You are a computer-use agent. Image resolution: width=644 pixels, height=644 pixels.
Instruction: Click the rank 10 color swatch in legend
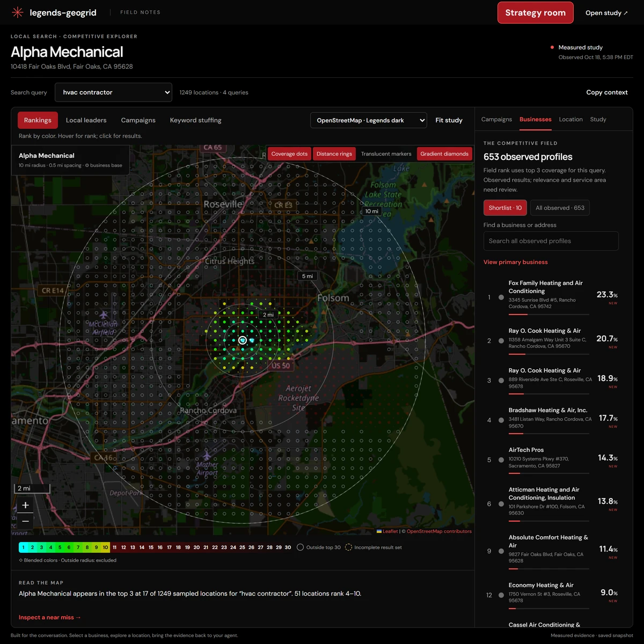coord(105,547)
